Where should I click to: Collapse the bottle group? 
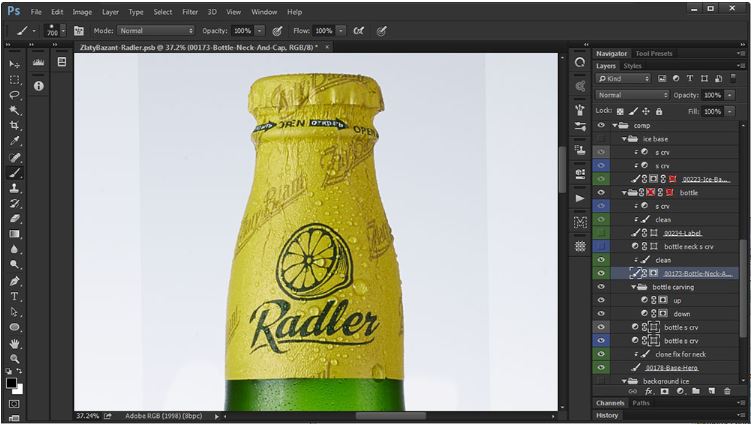tap(624, 193)
